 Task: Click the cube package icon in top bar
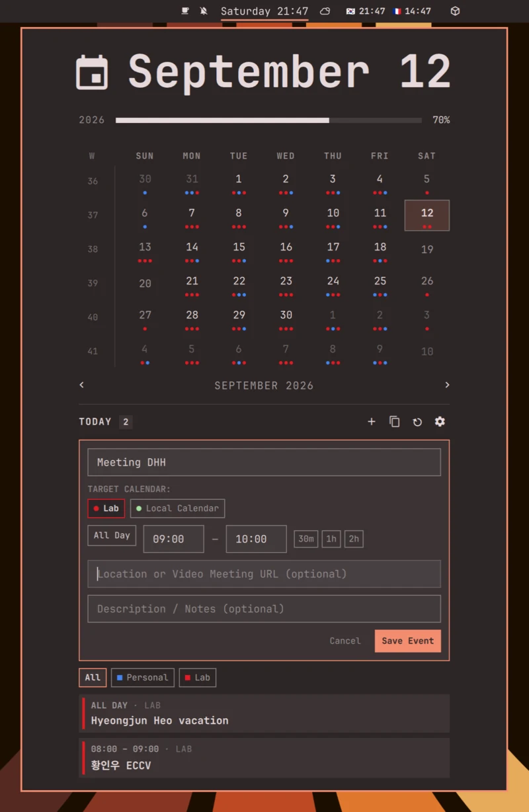[455, 11]
